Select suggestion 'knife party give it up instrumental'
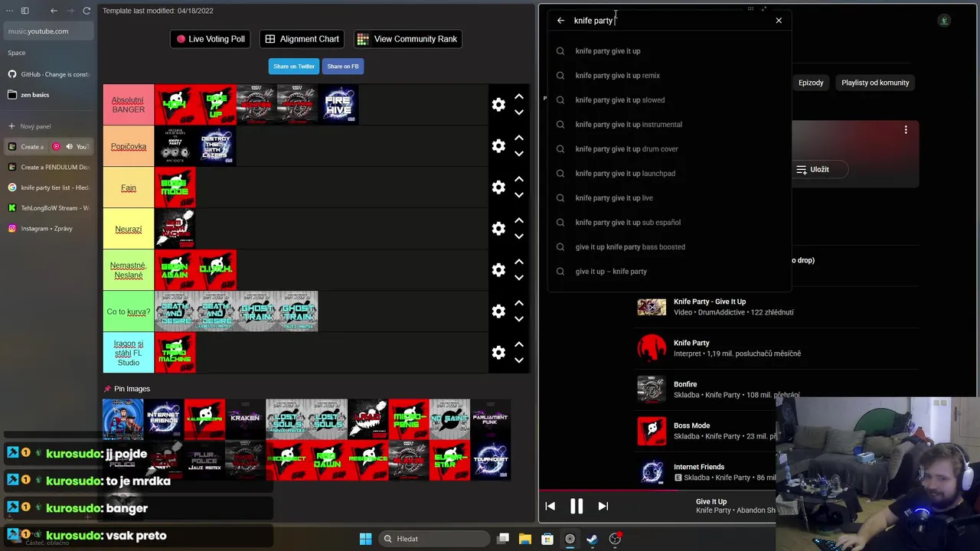 pos(669,125)
